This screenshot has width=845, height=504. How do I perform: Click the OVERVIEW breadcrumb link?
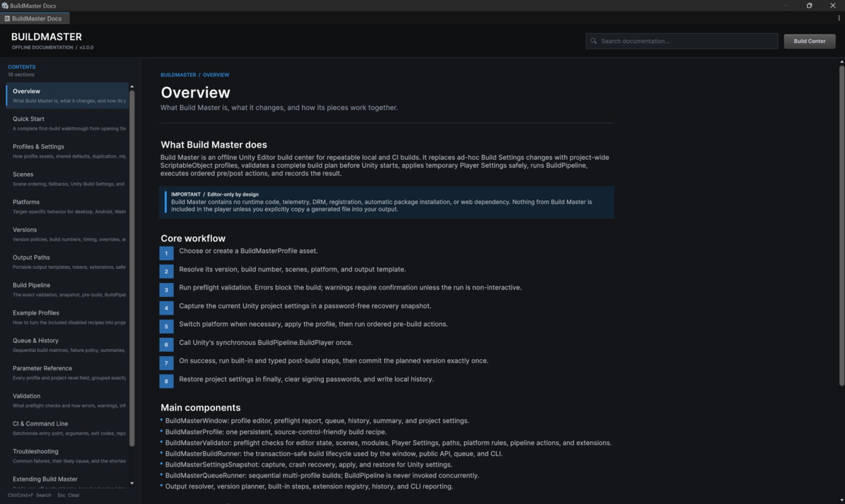(215, 75)
